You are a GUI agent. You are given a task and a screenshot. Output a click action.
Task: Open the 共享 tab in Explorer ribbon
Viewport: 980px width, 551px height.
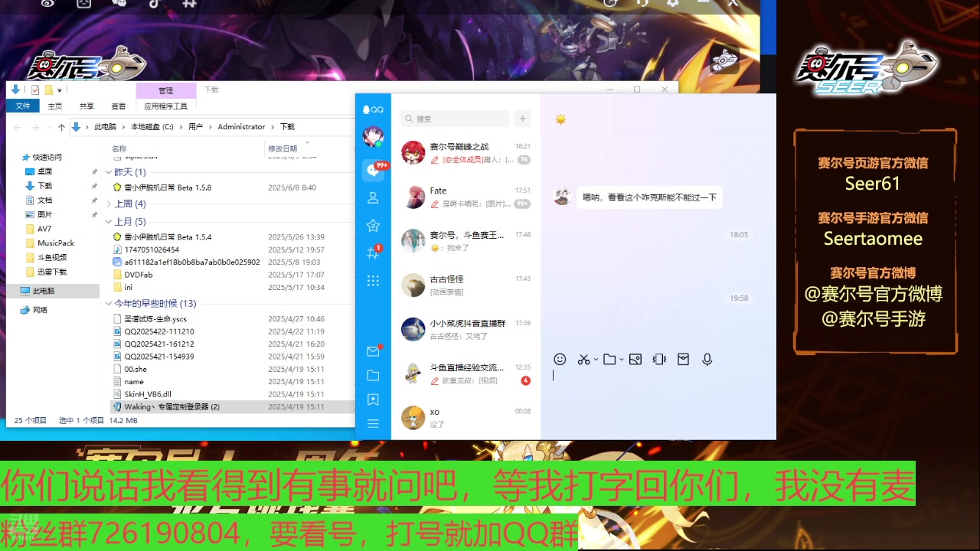click(87, 106)
